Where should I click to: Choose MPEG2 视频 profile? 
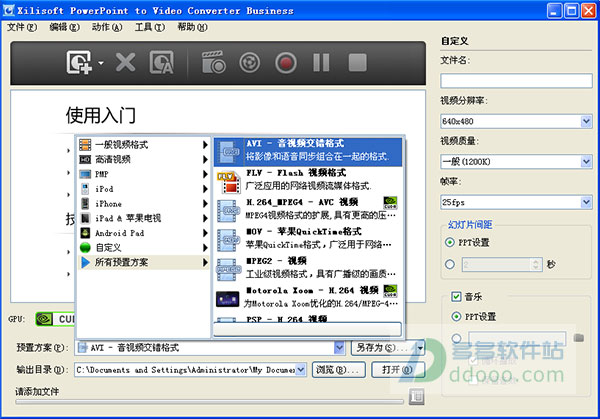[308, 269]
